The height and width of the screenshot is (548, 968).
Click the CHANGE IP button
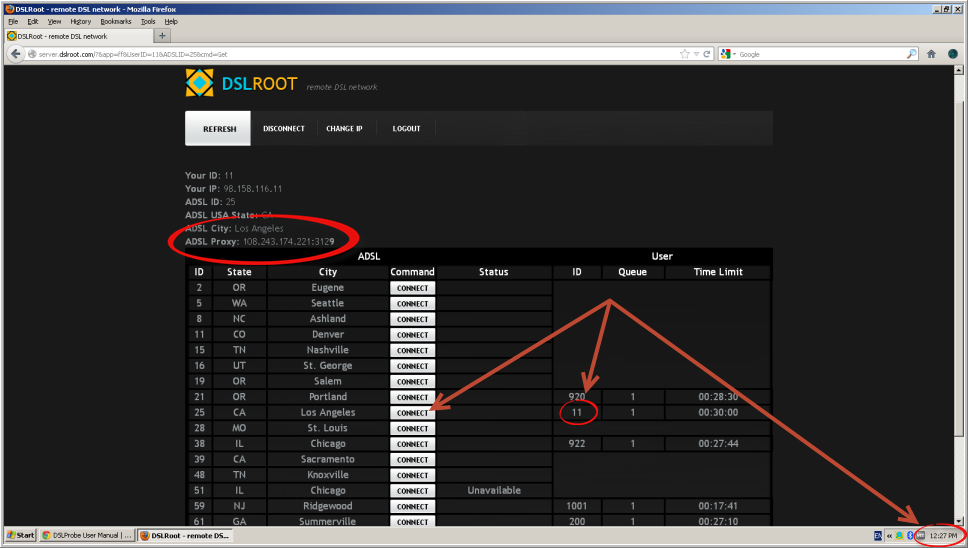pyautogui.click(x=344, y=128)
